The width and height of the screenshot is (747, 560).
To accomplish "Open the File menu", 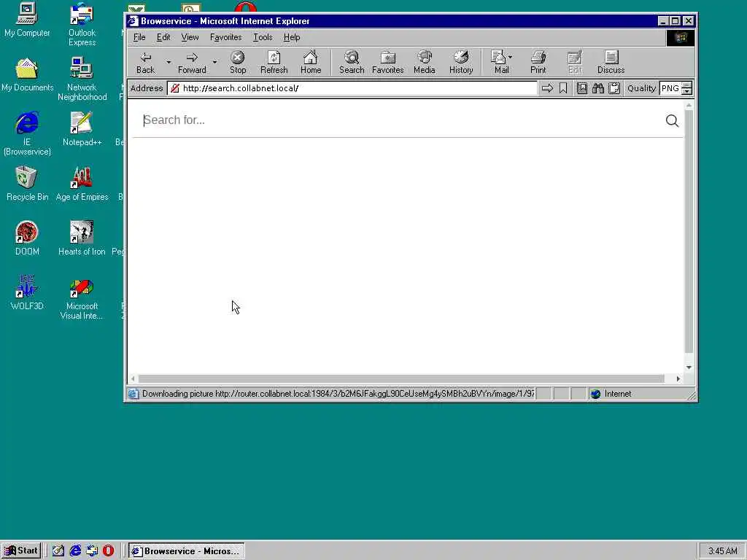I will (139, 37).
